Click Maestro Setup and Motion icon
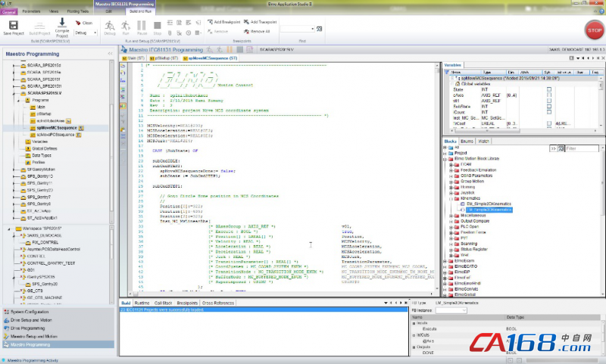Viewport: 606px width, 364px height. (x=6, y=336)
